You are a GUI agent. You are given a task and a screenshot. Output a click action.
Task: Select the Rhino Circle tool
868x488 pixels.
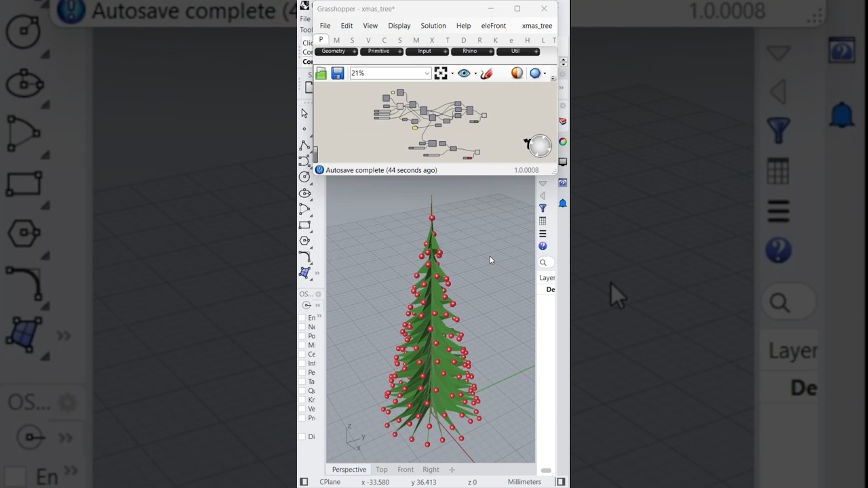(x=304, y=177)
